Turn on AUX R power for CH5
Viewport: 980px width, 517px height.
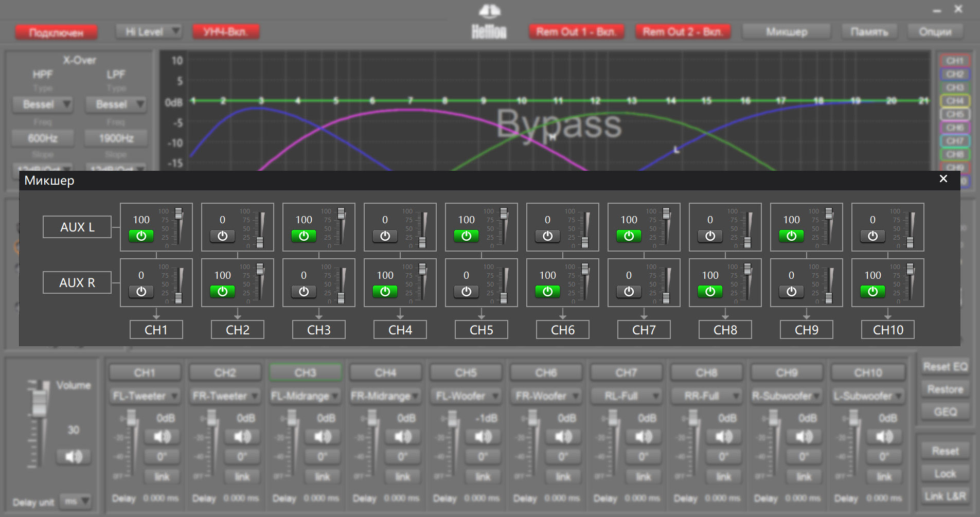coord(466,291)
